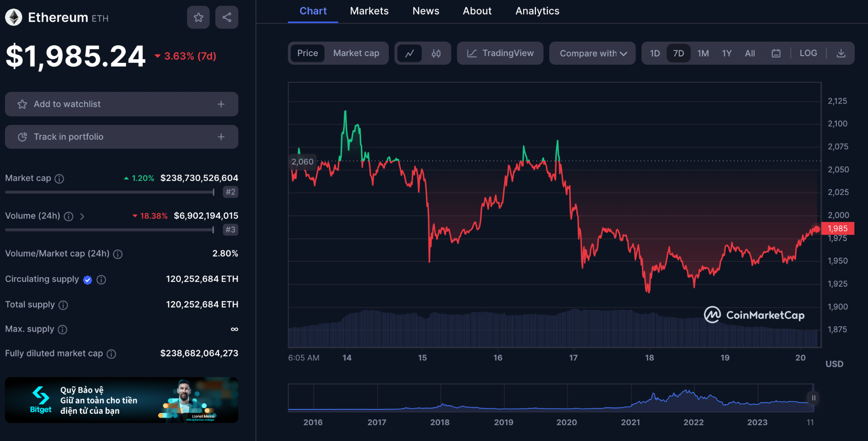The height and width of the screenshot is (441, 868).
Task: Expand the Compare with dropdown
Action: pyautogui.click(x=593, y=53)
